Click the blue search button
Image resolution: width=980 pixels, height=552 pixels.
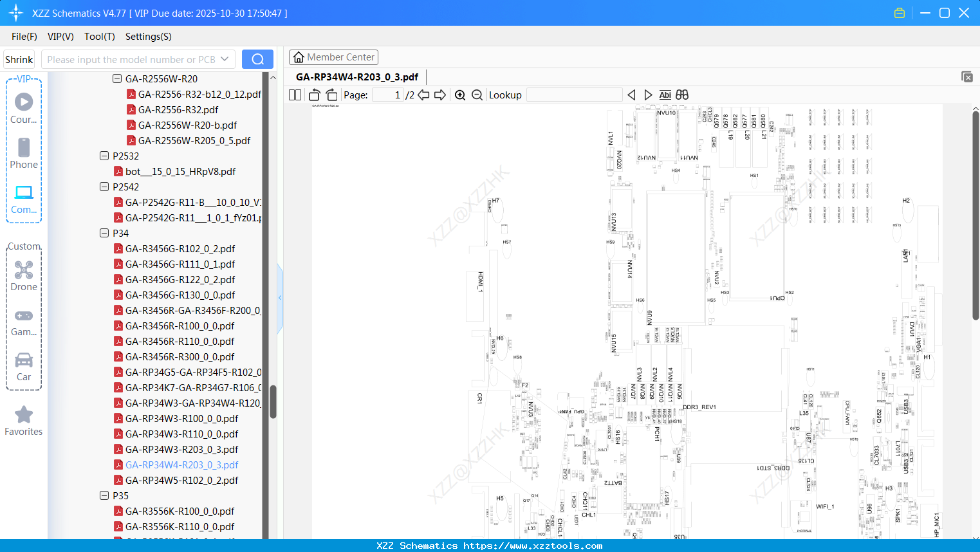[257, 59]
